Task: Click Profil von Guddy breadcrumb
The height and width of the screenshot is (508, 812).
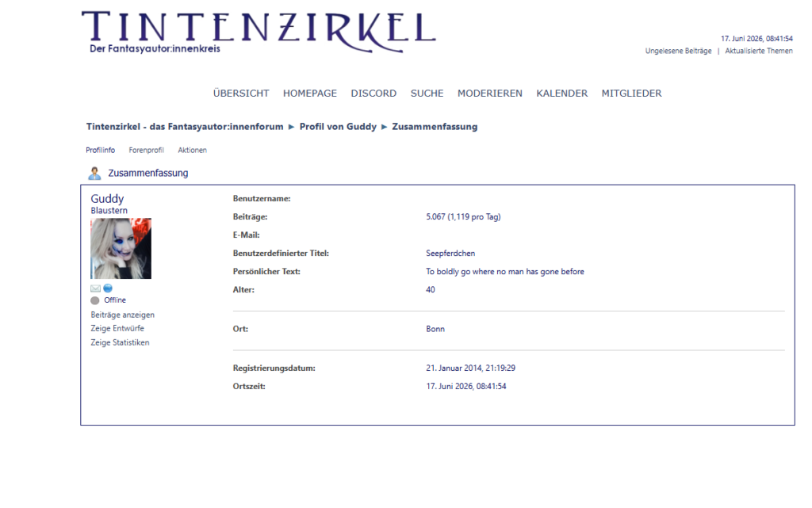Action: pos(338,127)
